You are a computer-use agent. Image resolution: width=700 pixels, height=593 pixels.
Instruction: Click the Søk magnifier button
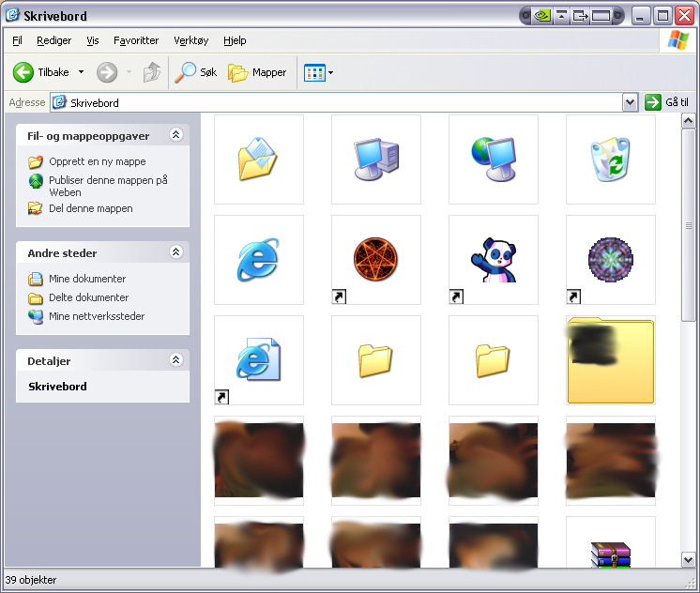pos(195,72)
